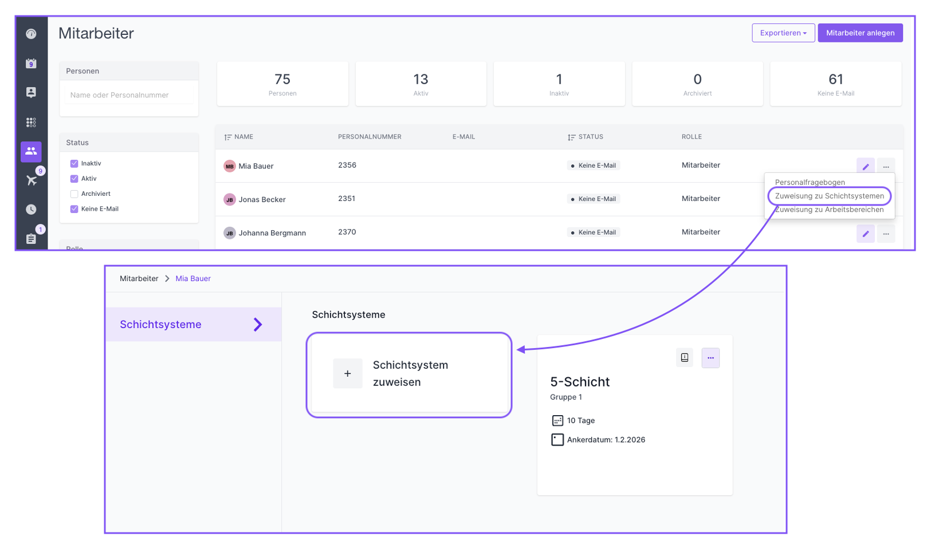Screen dimensions: 927x560
Task: Toggle the Keine E-Mail checkbox
Action: pos(74,209)
